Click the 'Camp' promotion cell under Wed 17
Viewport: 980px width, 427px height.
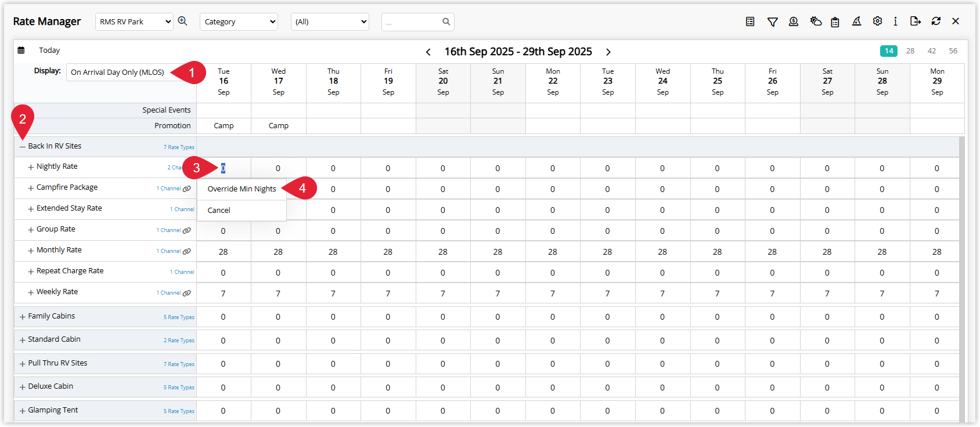coord(279,126)
